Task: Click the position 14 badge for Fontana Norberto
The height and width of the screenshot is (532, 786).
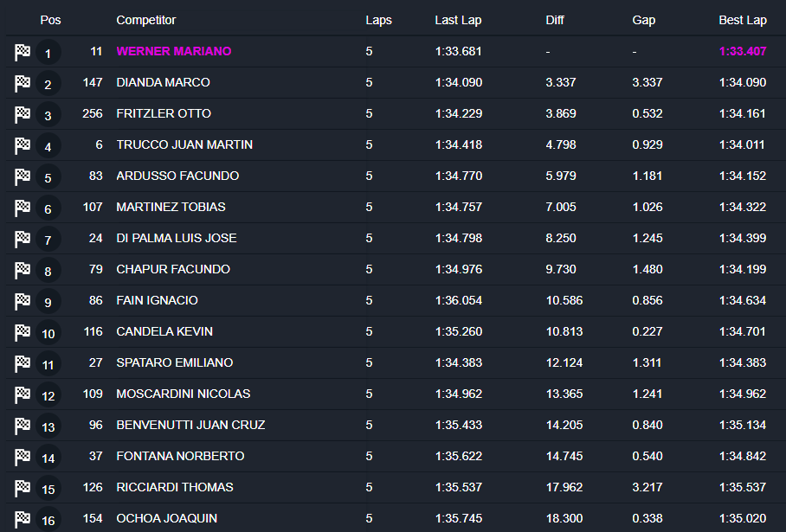Action: tap(48, 457)
